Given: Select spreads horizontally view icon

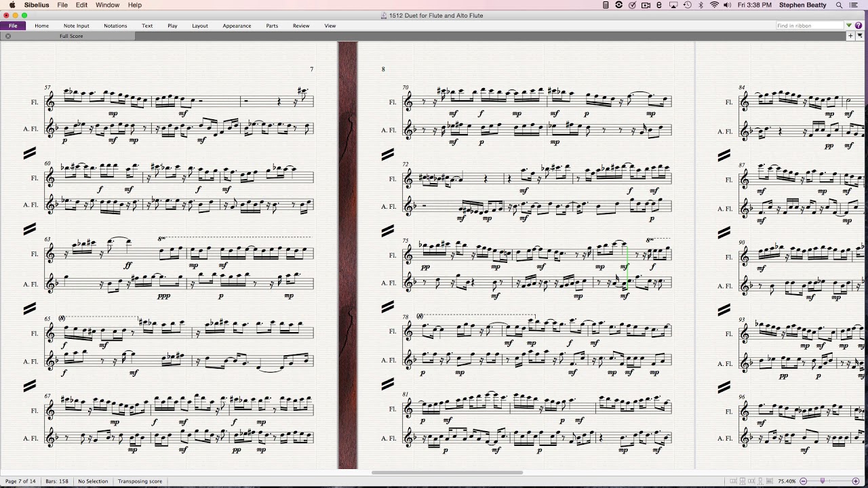Looking at the screenshot, I should pyautogui.click(x=733, y=481).
